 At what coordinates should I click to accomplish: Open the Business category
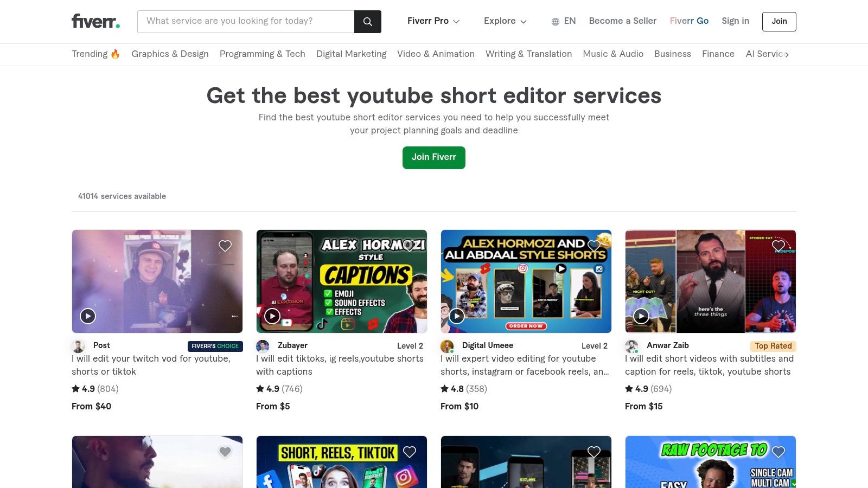[x=673, y=54]
